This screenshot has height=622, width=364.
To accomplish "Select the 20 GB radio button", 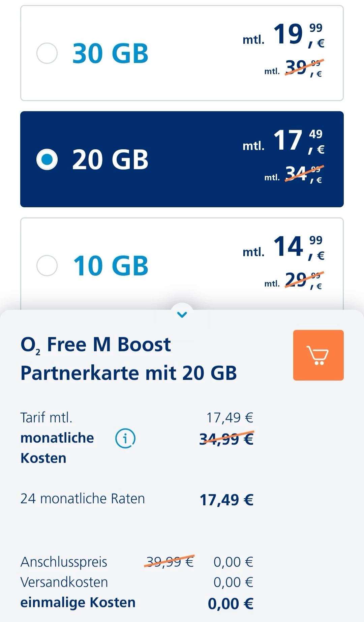I will [47, 159].
